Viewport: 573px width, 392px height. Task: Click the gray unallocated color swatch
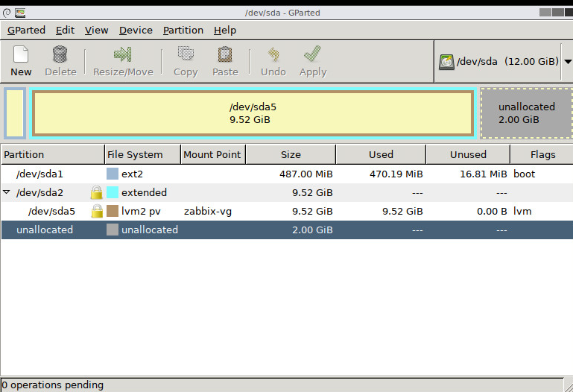point(113,230)
